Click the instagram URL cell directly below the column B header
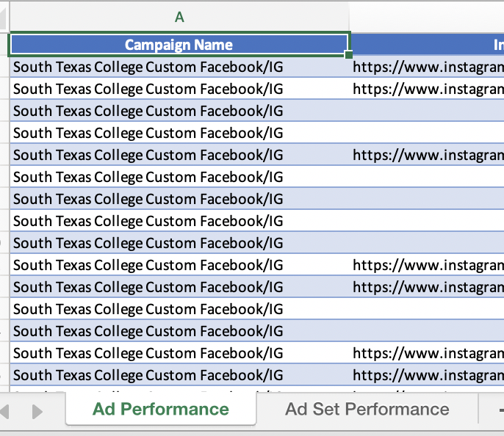 coord(427,67)
